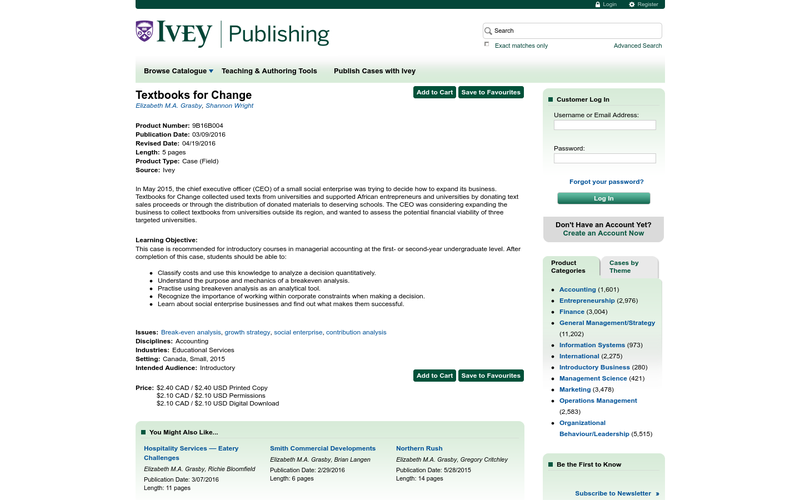Open the Entrepreneurship category

point(587,301)
